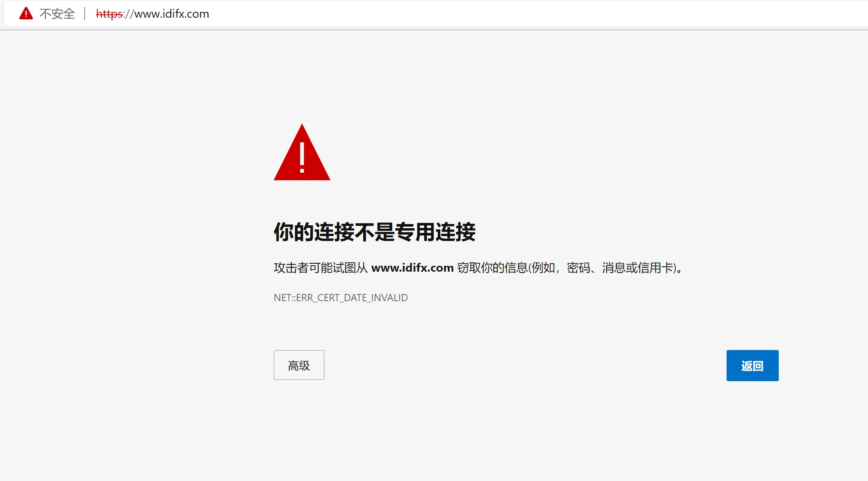868x481 pixels.
Task: Click bold www.idifx.com in warning message
Action: 413,268
